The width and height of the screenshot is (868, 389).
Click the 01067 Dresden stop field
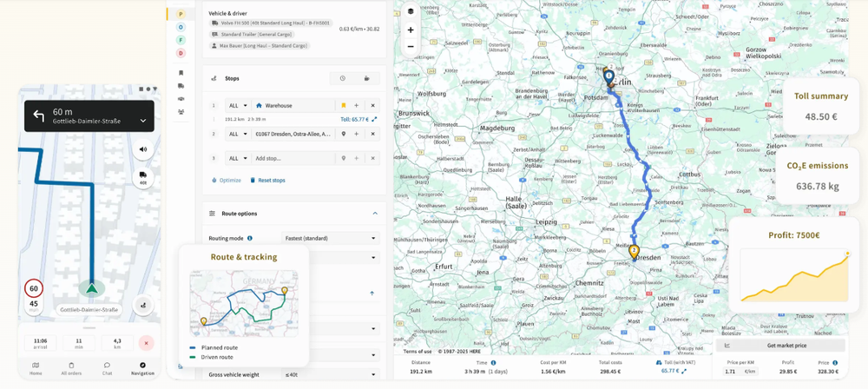[x=293, y=134]
